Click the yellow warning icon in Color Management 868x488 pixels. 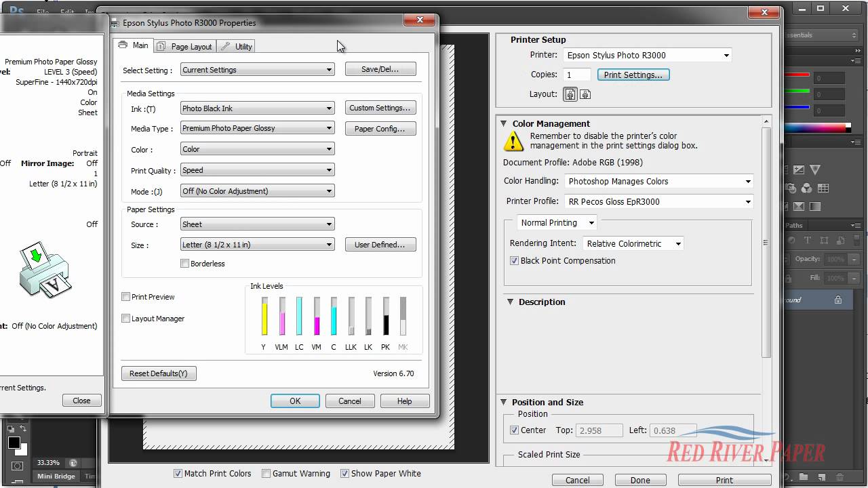click(513, 141)
